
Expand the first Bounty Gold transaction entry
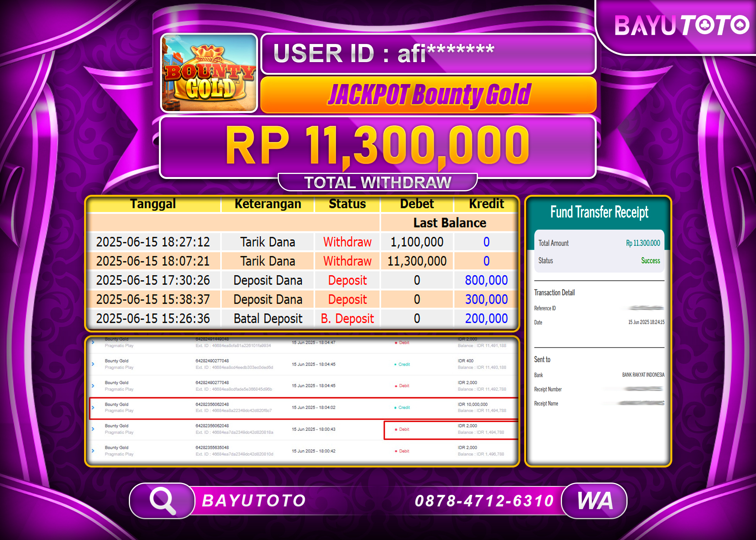coord(93,342)
